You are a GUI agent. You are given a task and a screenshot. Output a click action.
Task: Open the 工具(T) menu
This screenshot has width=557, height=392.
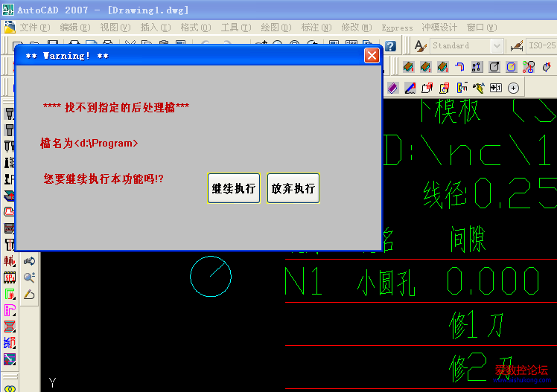coord(236,28)
